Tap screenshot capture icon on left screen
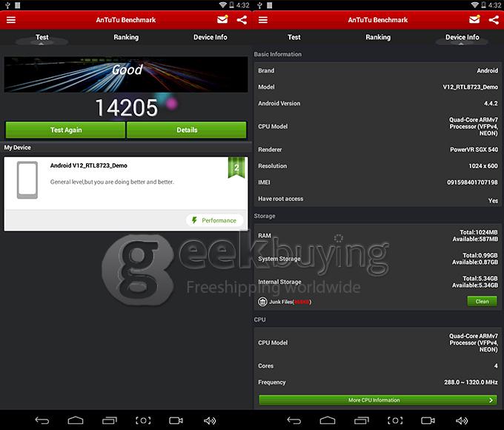This screenshot has height=430, width=504. [143, 420]
